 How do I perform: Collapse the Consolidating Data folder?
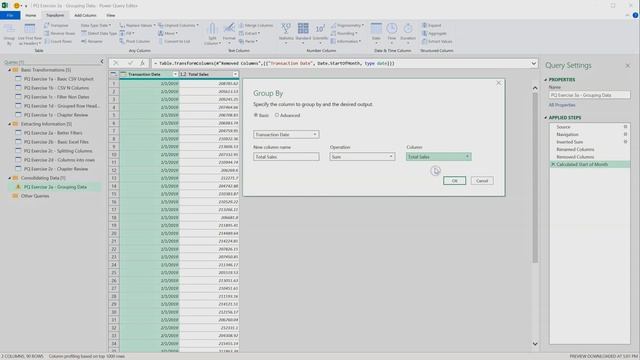pos(9,178)
